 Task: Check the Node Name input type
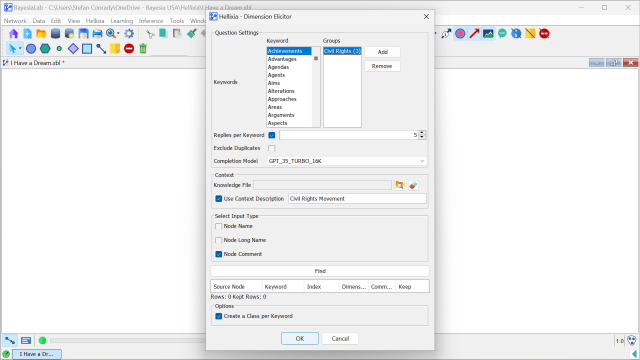tap(219, 226)
